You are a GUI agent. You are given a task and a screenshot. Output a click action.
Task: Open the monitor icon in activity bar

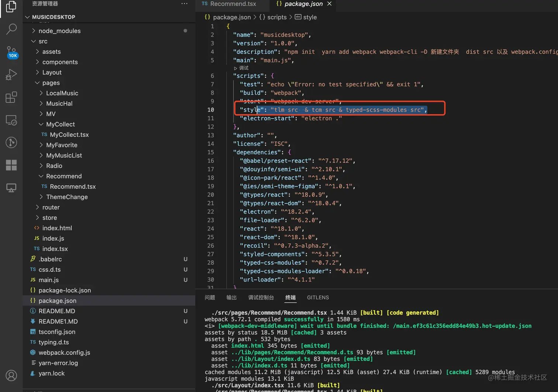tap(11, 188)
